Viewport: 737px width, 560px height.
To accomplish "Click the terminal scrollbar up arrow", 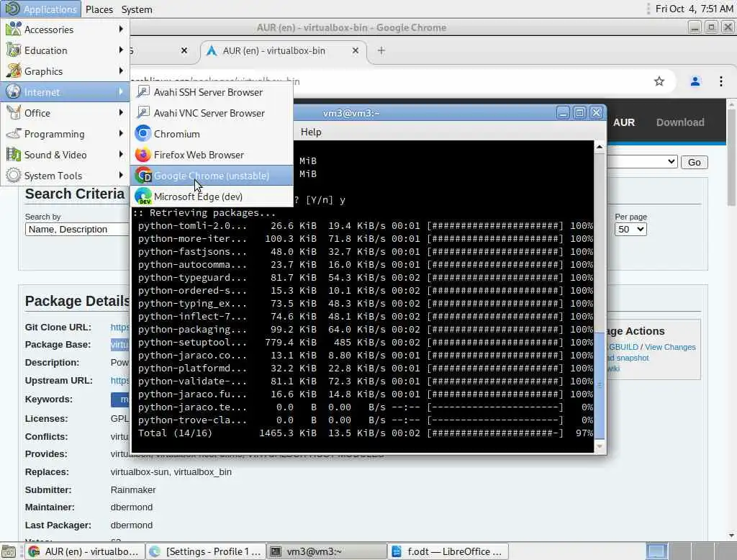I will coord(600,147).
